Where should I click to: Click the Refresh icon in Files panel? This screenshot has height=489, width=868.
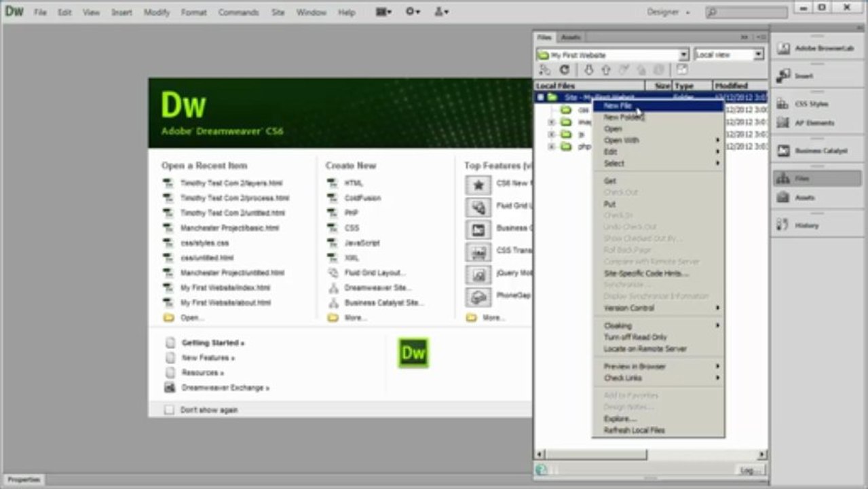coord(565,70)
